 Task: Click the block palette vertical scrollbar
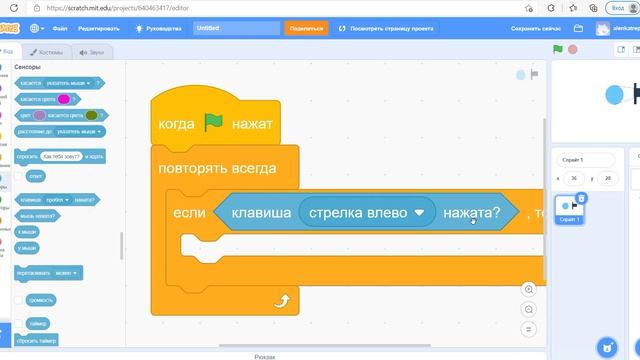click(122, 246)
